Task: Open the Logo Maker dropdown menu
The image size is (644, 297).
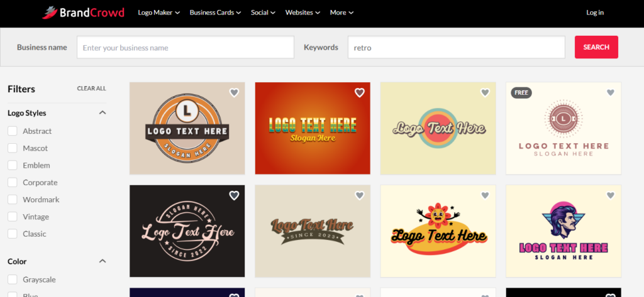Action: click(158, 13)
